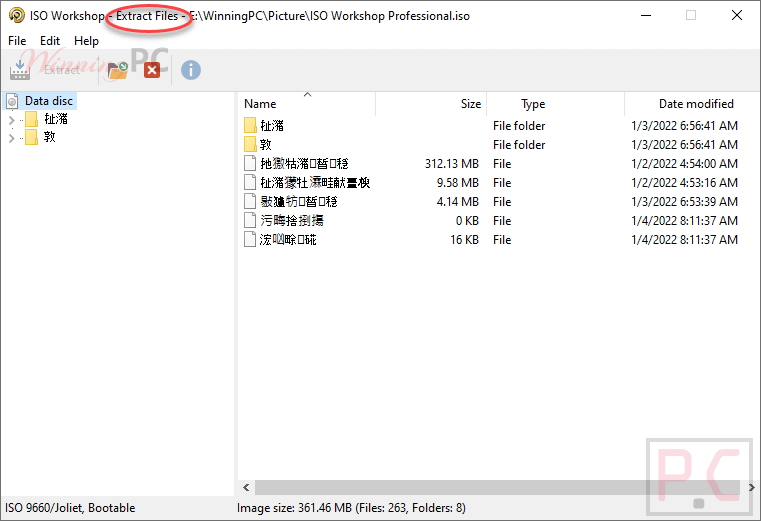
Task: Close the ISO Workshop window
Action: point(737,16)
